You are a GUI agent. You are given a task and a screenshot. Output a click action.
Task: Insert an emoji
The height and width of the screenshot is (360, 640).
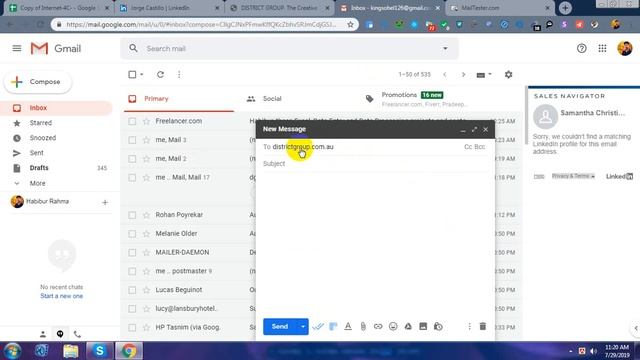[x=393, y=327]
